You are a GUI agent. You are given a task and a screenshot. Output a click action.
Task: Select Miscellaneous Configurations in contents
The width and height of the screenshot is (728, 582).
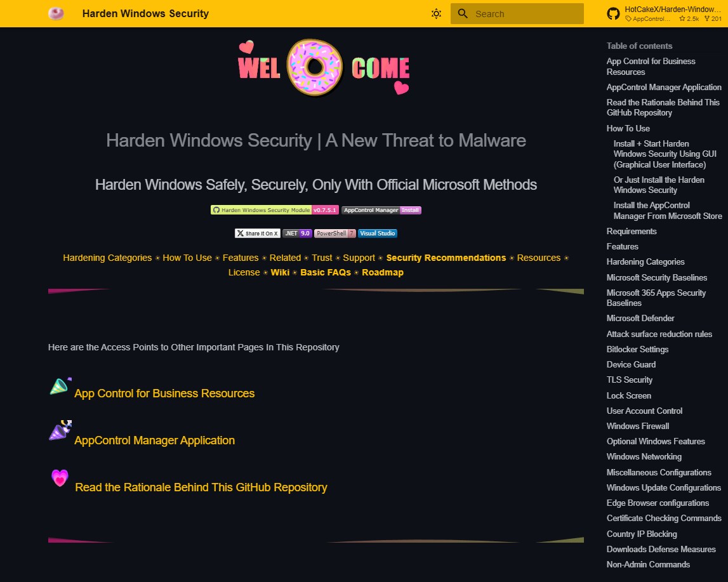[659, 472]
